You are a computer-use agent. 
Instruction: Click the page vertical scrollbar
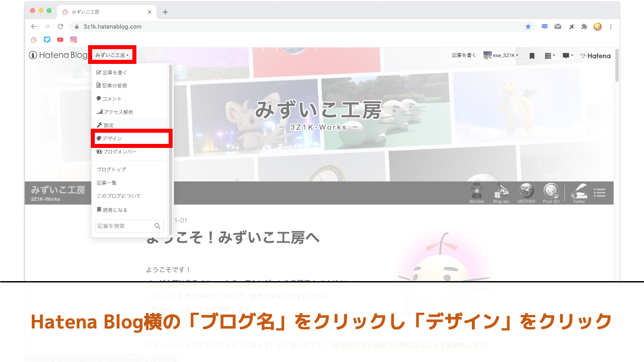[617, 65]
